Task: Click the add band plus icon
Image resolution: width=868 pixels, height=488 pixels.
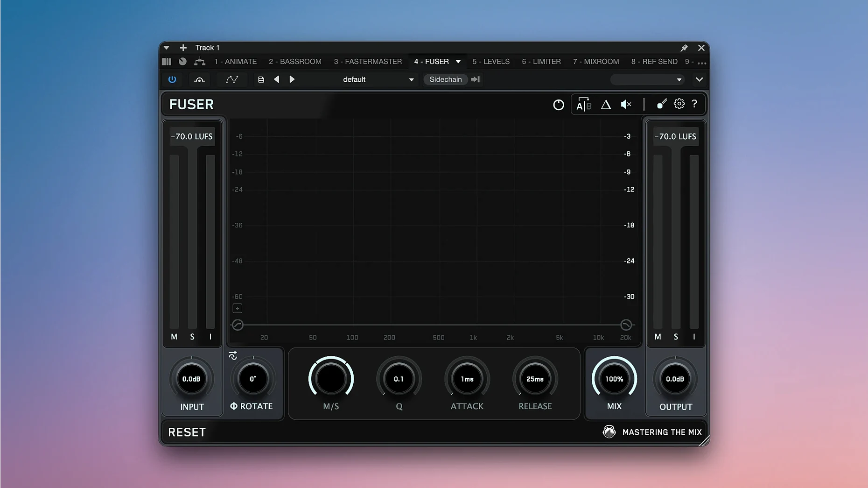Action: click(237, 308)
